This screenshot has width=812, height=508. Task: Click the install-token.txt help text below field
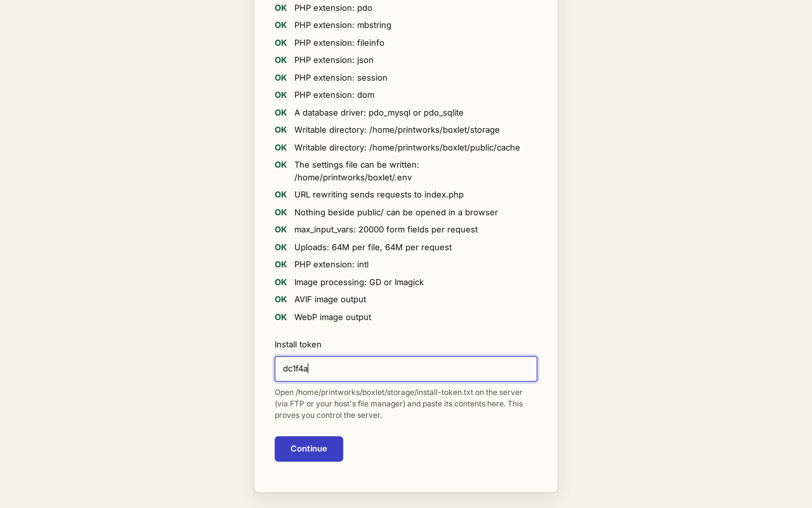click(x=399, y=404)
